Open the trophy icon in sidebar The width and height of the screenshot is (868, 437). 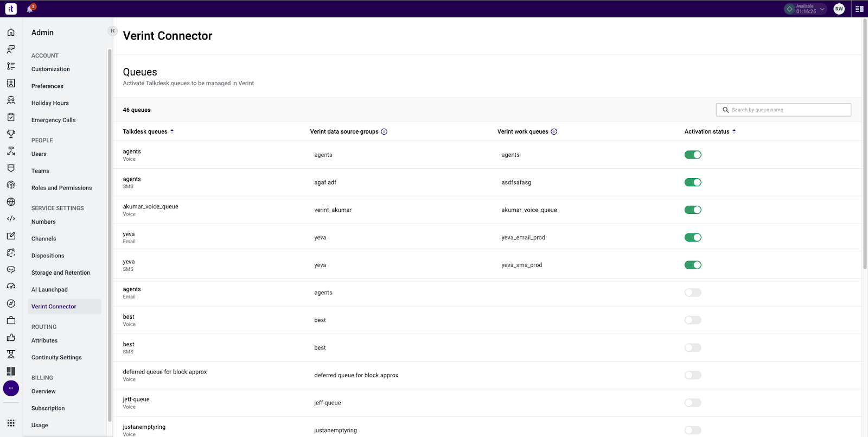point(11,134)
